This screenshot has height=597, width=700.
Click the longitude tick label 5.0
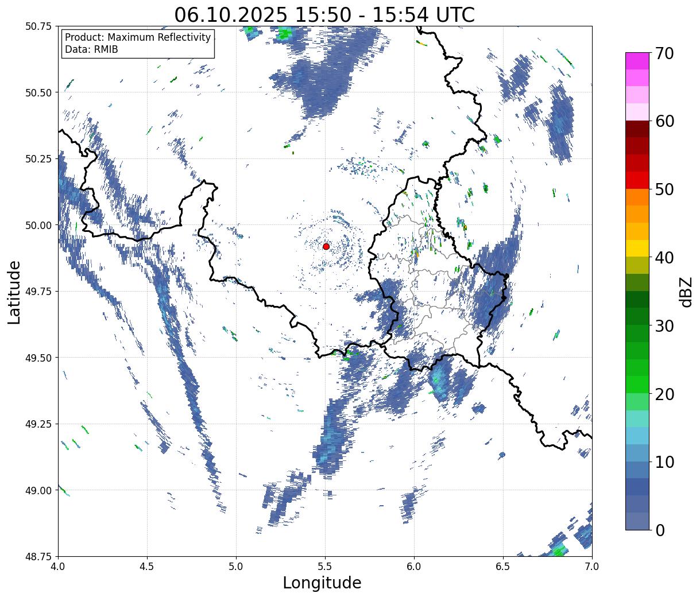tap(236, 566)
